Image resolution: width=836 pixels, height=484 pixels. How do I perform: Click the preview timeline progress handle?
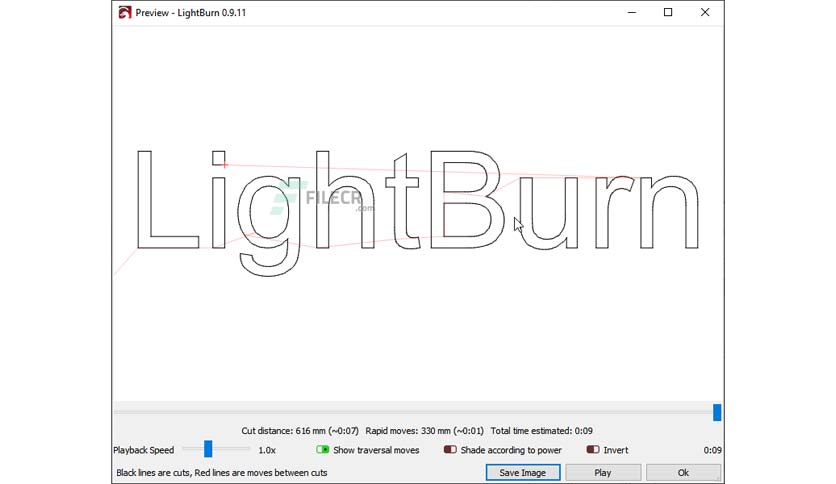[x=717, y=413]
